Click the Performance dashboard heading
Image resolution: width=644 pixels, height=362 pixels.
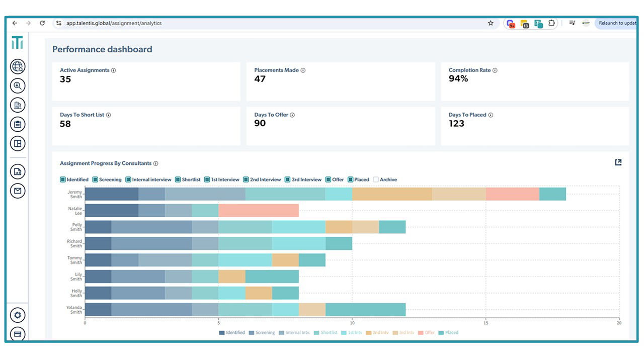pyautogui.click(x=102, y=49)
